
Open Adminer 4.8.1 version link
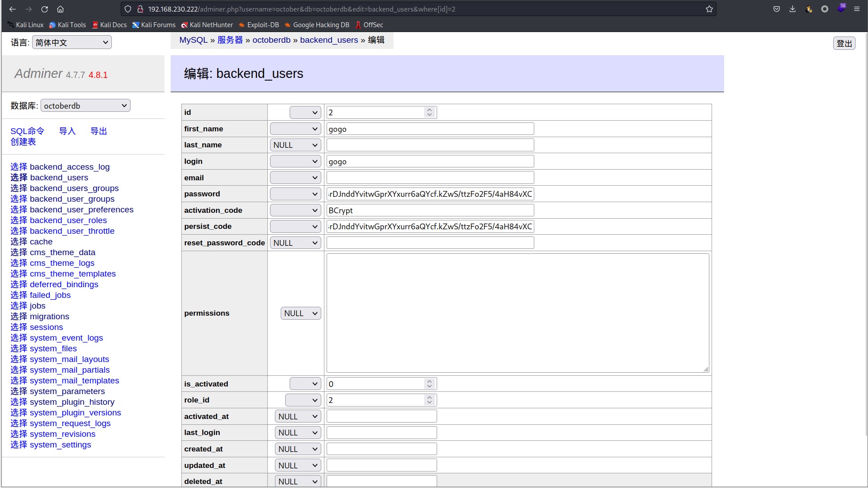click(x=98, y=75)
